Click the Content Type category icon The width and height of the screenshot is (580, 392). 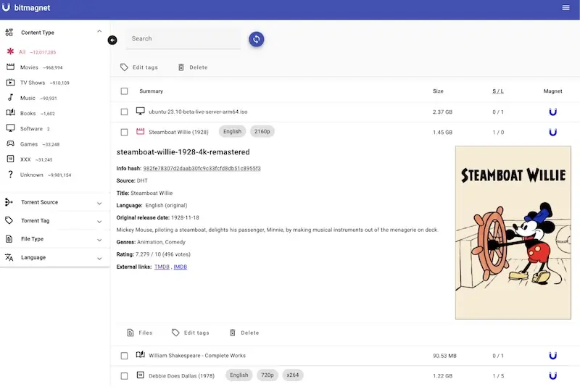[x=9, y=32]
